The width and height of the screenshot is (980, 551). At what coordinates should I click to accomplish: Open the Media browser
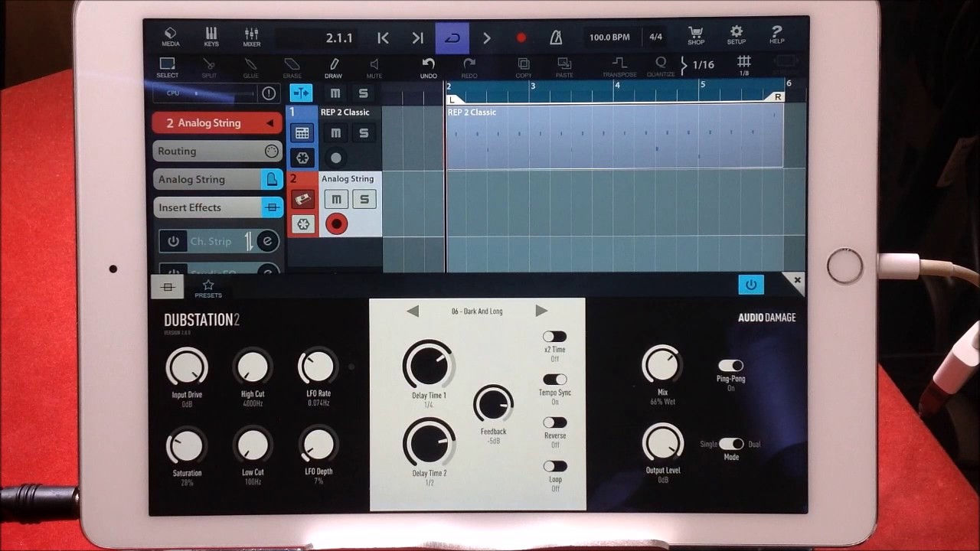[170, 37]
